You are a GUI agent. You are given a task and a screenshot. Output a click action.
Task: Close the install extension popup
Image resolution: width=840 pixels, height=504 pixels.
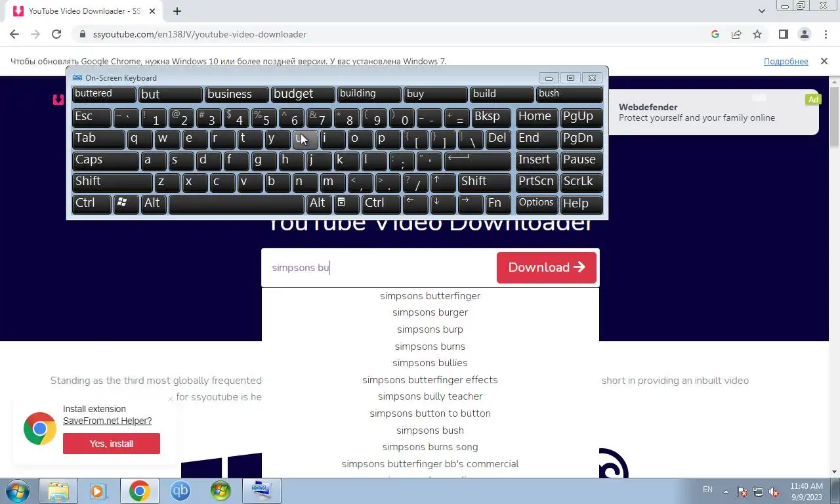[171, 398]
